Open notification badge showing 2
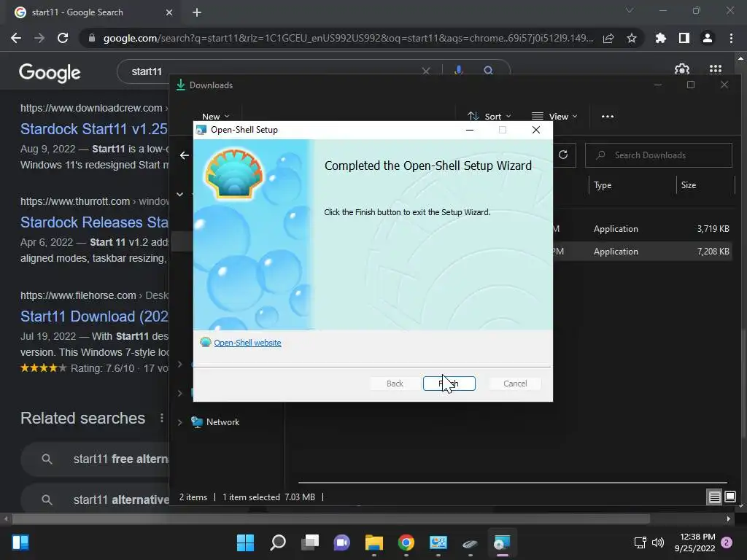Viewport: 747px width, 560px height. pyautogui.click(x=727, y=542)
